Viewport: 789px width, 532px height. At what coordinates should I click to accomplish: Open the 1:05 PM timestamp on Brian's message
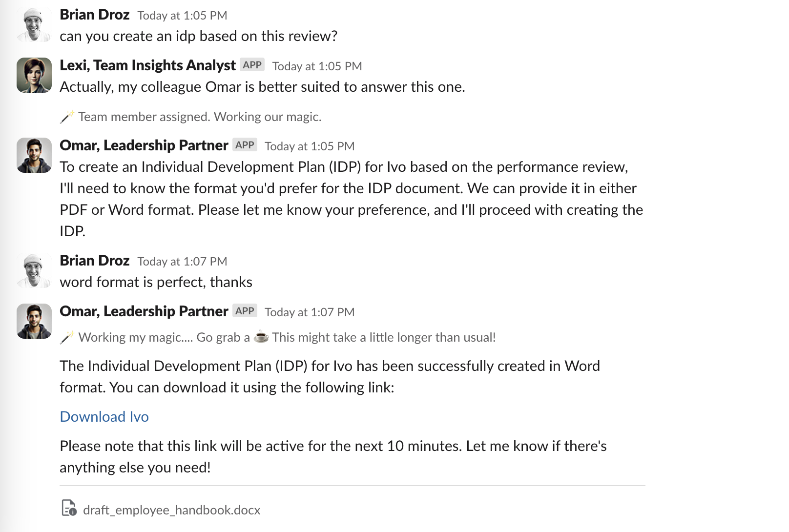coord(182,15)
